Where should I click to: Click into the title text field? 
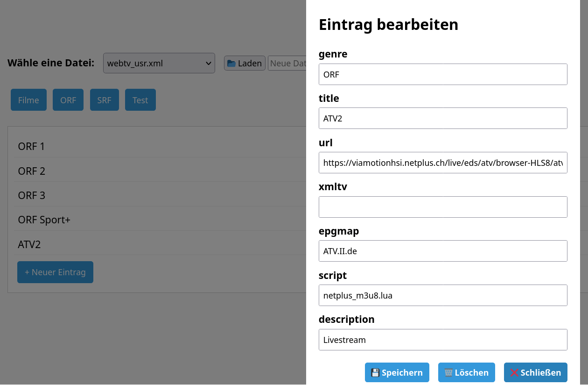(x=442, y=118)
